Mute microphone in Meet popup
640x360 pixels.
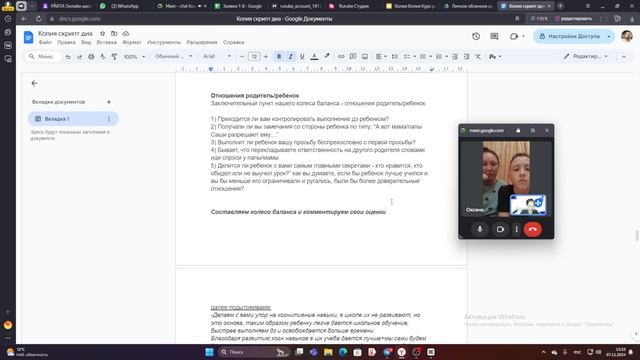[480, 229]
